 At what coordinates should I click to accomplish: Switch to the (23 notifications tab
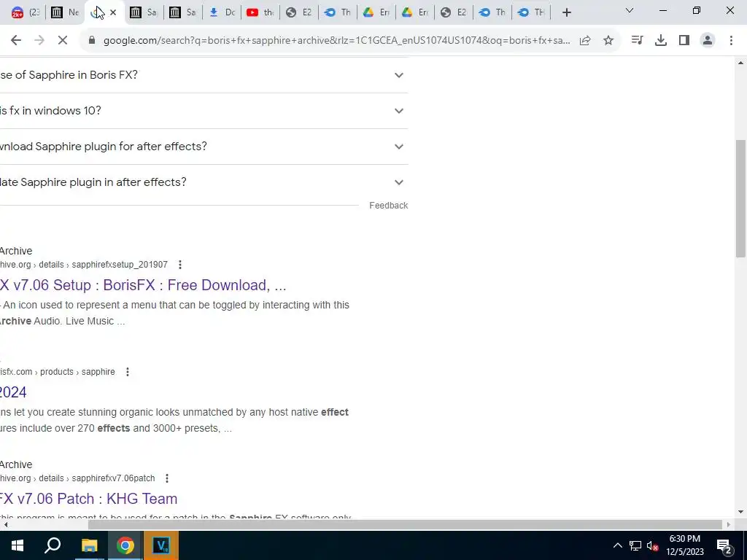point(26,12)
